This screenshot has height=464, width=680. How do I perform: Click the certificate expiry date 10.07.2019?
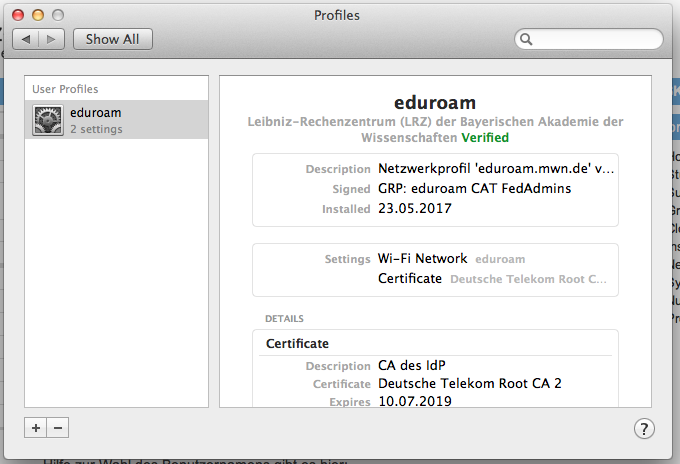(x=415, y=401)
